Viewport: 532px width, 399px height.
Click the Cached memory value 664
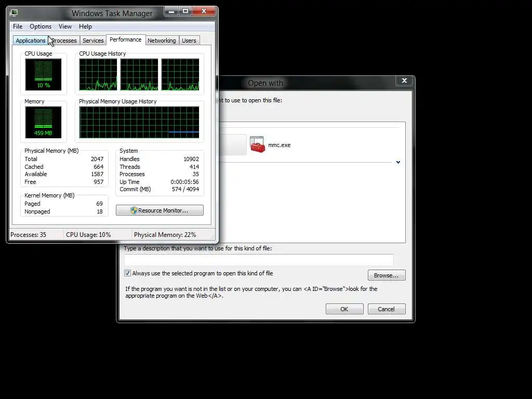pos(98,167)
